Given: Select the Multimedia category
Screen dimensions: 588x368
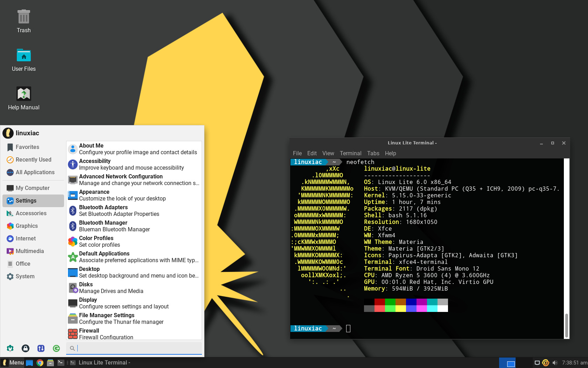Looking at the screenshot, I should tap(33, 251).
